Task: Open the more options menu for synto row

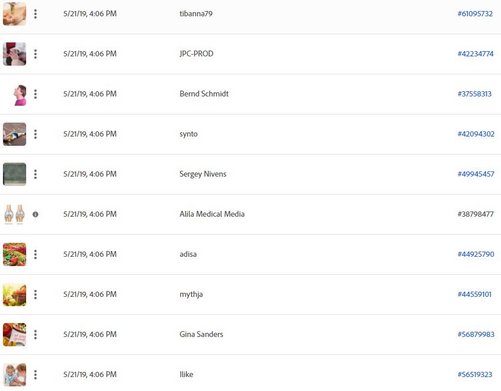Action: coord(35,134)
